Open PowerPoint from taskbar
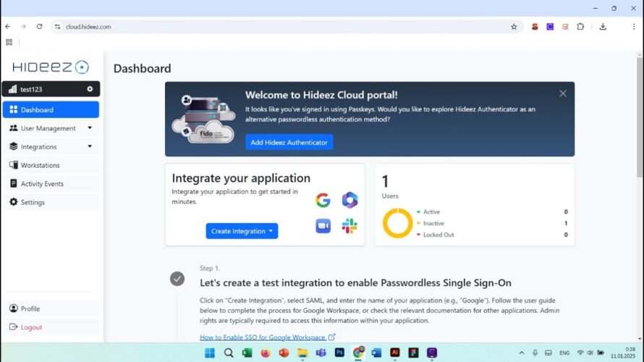This screenshot has height=362, width=644. (x=284, y=353)
